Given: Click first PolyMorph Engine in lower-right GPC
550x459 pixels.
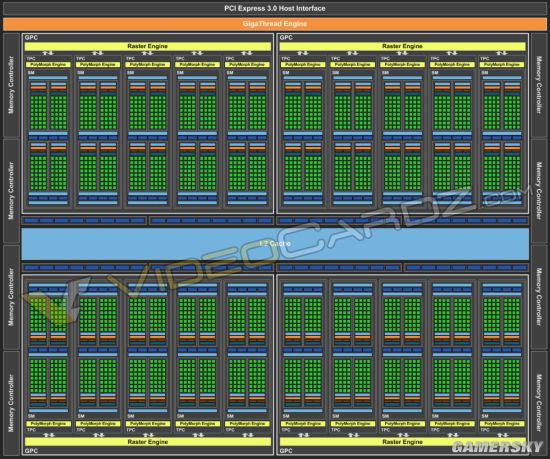Looking at the screenshot, I should (x=303, y=424).
